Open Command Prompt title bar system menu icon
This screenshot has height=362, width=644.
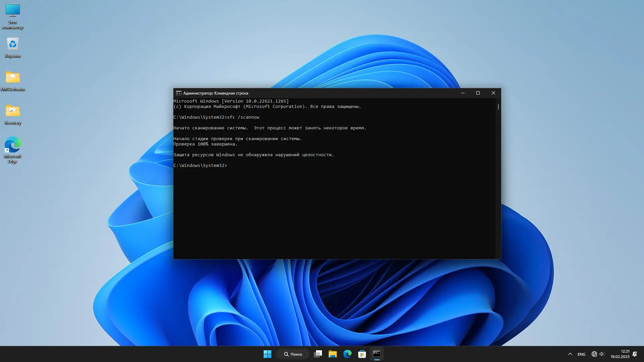click(x=178, y=93)
